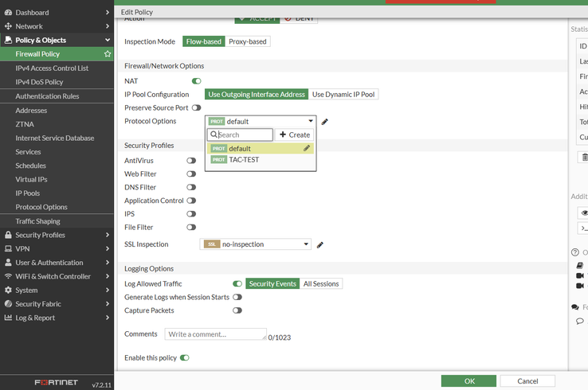The height and width of the screenshot is (390, 588).
Task: Expand User & Authentication chevron
Action: point(108,263)
